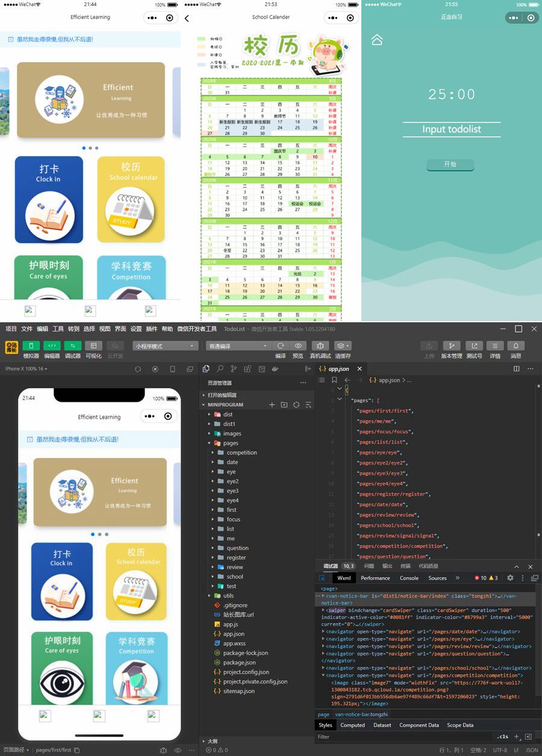Image resolution: width=542 pixels, height=756 pixels.
Task: Toggle the 调试器 debugger panel button
Action: tap(72, 346)
